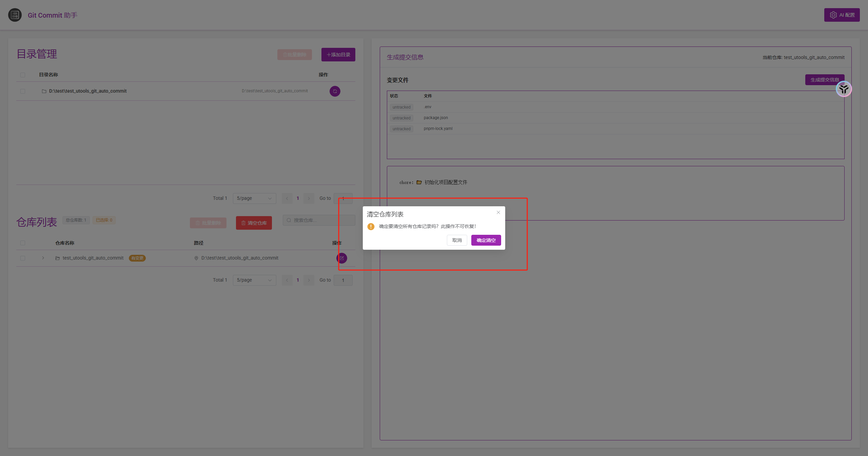Click the edit icon in repository row
The height and width of the screenshot is (456, 868).
pyautogui.click(x=342, y=258)
